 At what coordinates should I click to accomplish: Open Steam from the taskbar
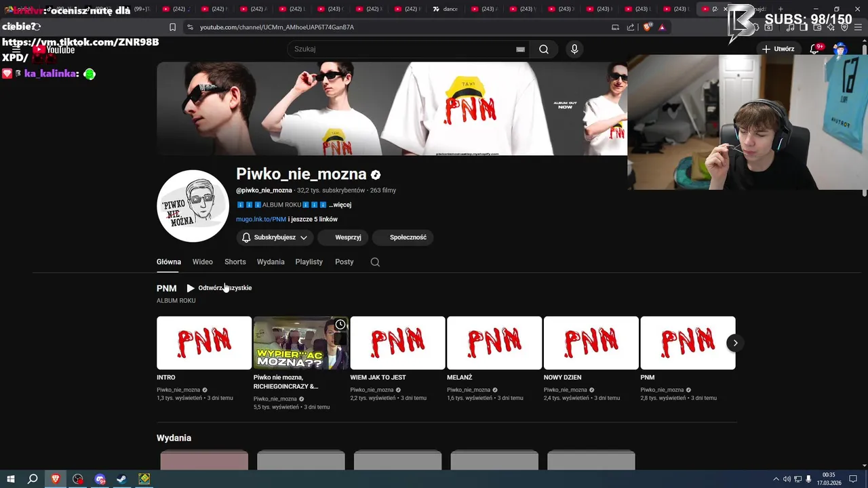pyautogui.click(x=122, y=479)
